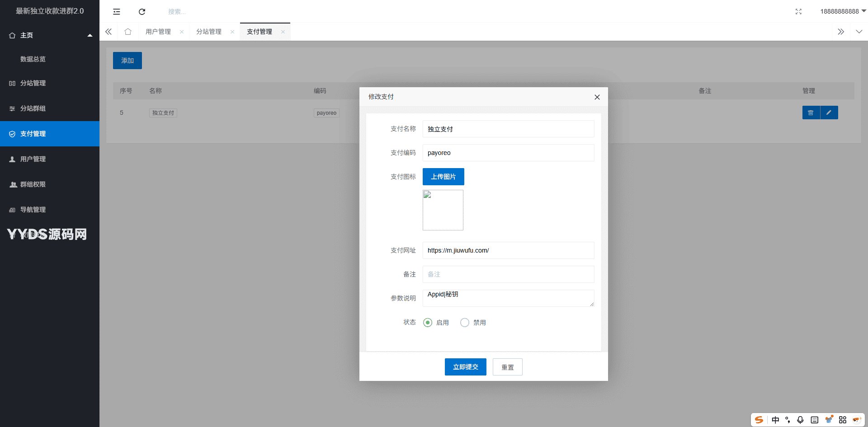Collapse the 主页 sidebar group
This screenshot has height=427, width=868.
90,35
